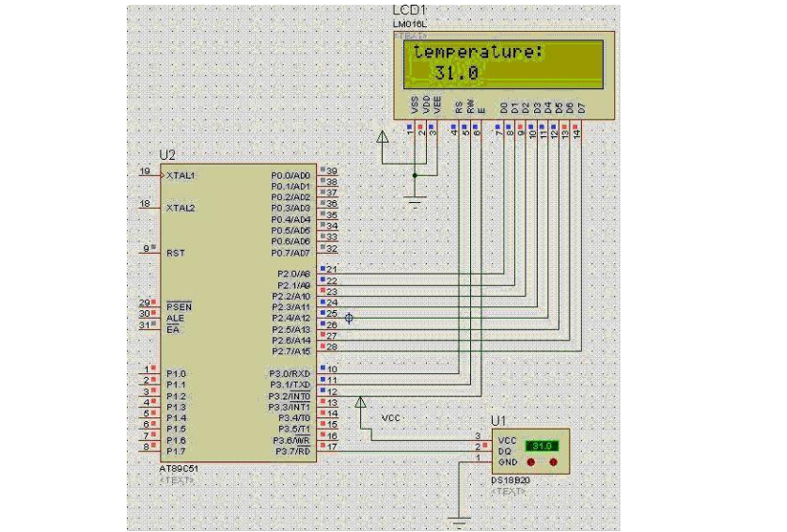Click pin number 39 on the AT89C51

coord(332,171)
